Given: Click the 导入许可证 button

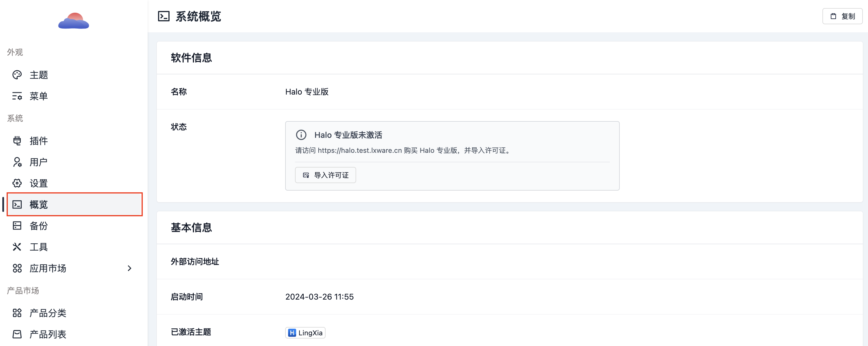Looking at the screenshot, I should coord(326,175).
